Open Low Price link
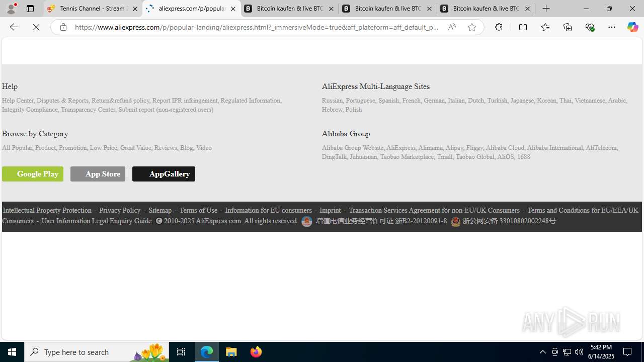Screen dimensions: 644x362 [x=103, y=148]
